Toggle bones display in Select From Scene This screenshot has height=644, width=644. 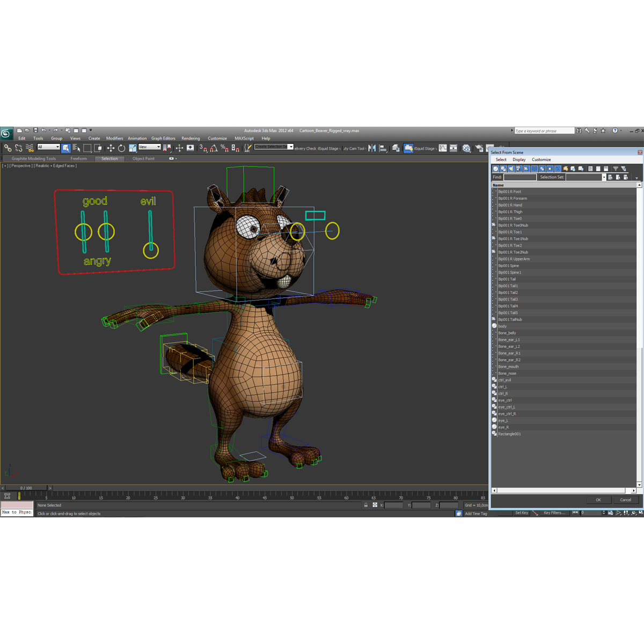557,169
